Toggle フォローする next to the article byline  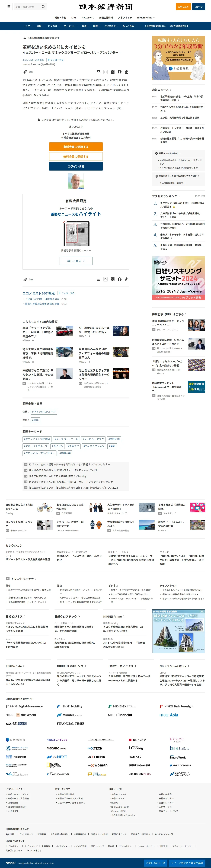coord(55,60)
